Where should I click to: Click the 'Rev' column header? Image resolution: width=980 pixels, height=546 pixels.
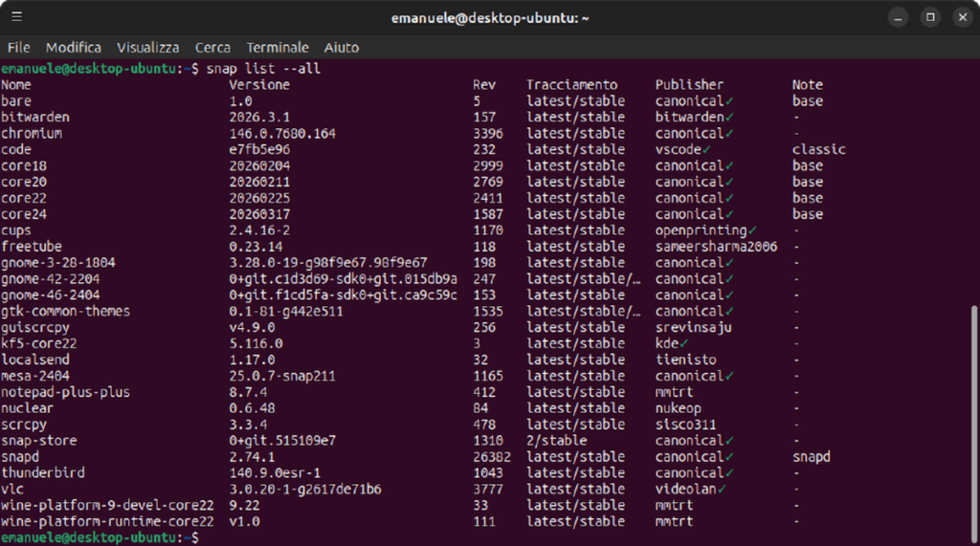click(484, 85)
